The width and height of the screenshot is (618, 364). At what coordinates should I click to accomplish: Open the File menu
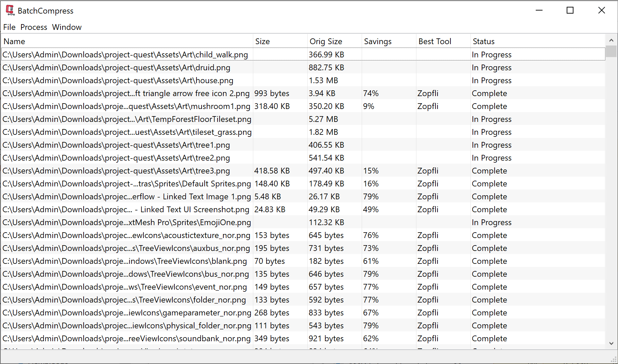[9, 27]
